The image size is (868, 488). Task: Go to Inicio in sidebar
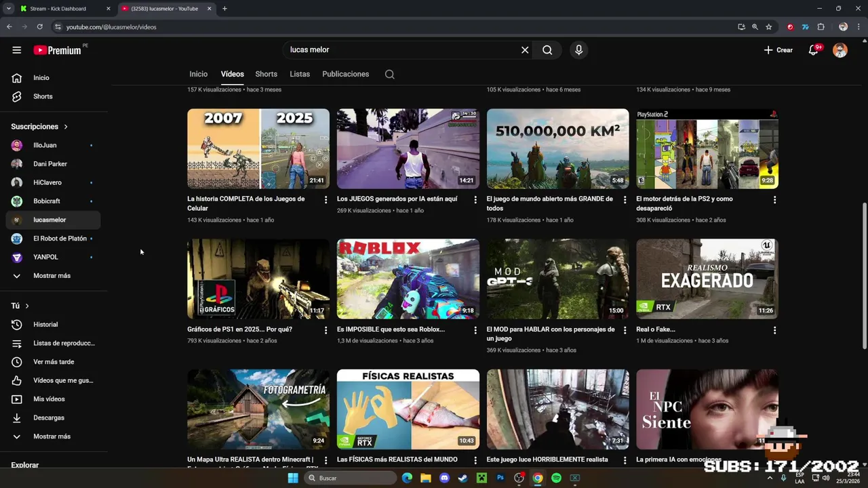(53, 78)
